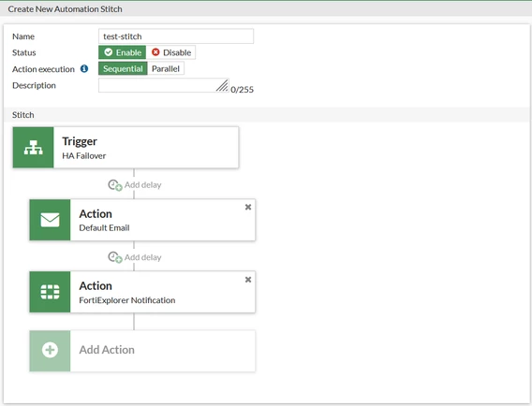This screenshot has height=406, width=532.
Task: Focus the Name field containing test-stitch
Action: (176, 36)
